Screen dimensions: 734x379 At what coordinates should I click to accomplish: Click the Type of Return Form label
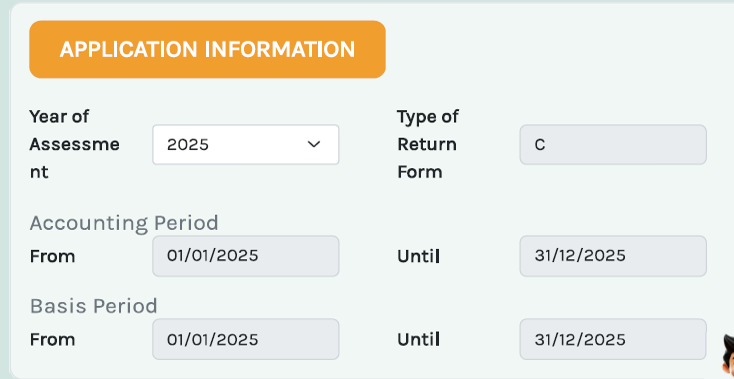[x=428, y=144]
